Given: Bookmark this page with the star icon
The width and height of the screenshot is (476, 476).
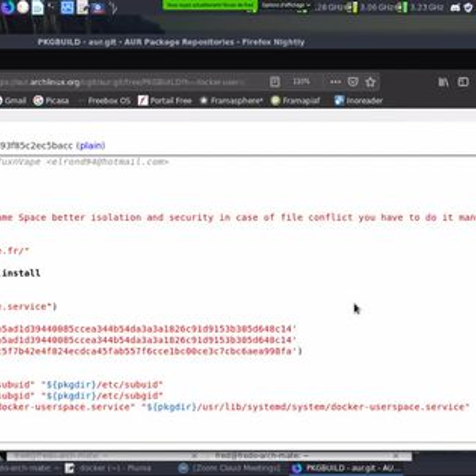Looking at the screenshot, I should [x=370, y=82].
